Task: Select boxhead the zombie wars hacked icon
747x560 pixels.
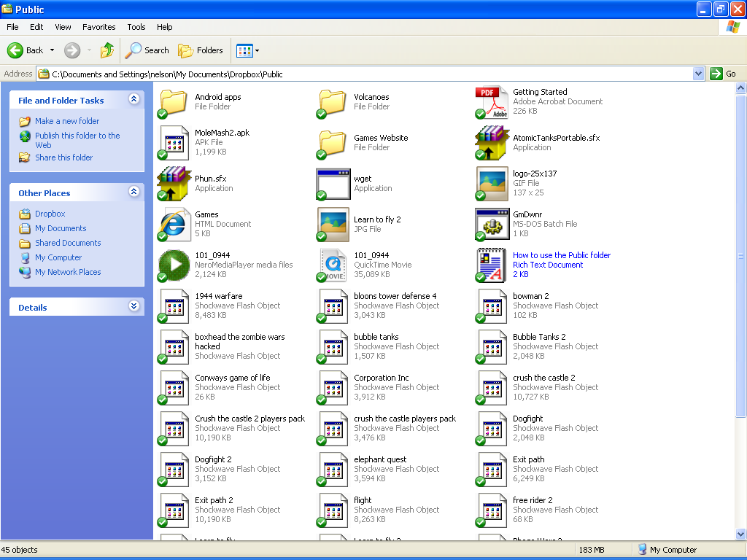Action: [174, 347]
